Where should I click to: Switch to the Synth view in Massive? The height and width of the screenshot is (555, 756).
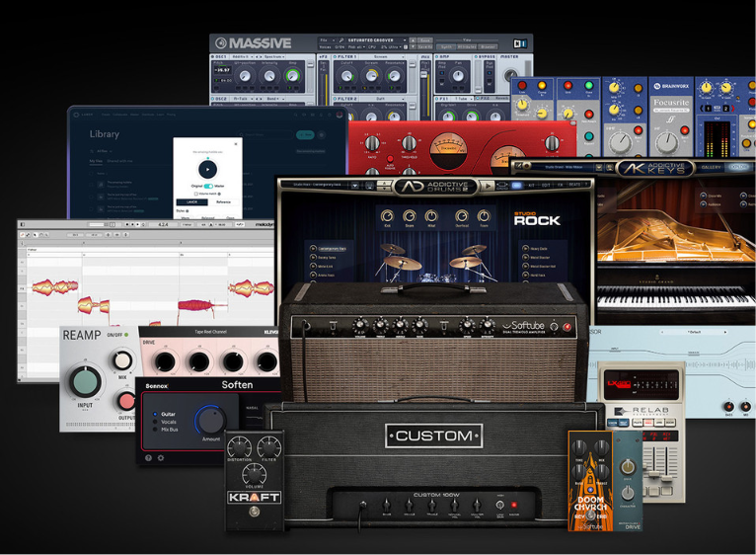[x=446, y=46]
